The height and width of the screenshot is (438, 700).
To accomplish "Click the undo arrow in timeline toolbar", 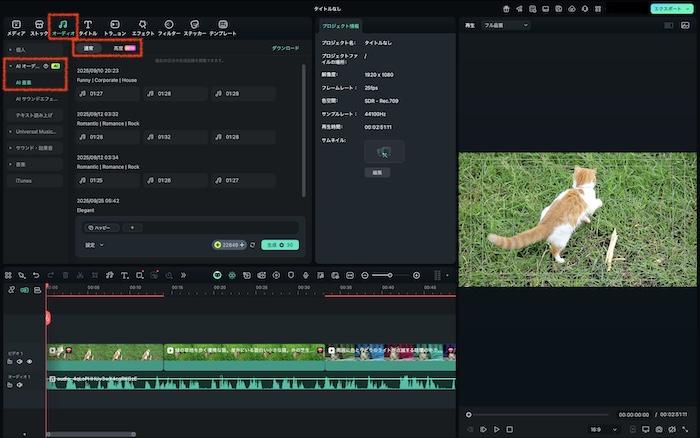I will click(x=36, y=275).
